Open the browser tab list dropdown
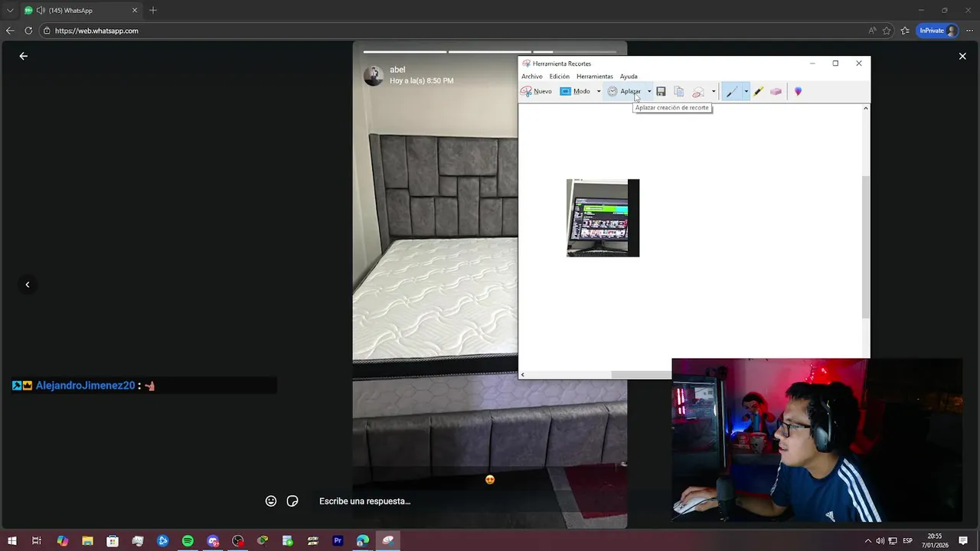 [10, 11]
